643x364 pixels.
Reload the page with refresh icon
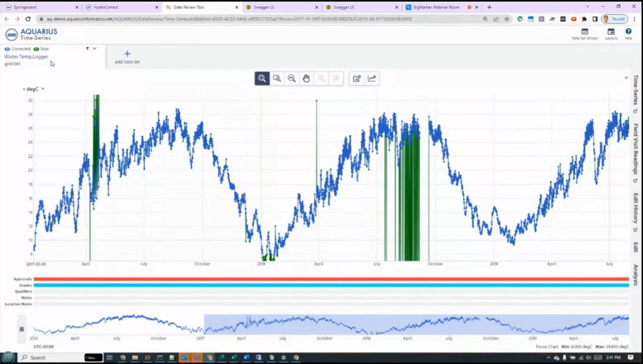pyautogui.click(x=28, y=19)
